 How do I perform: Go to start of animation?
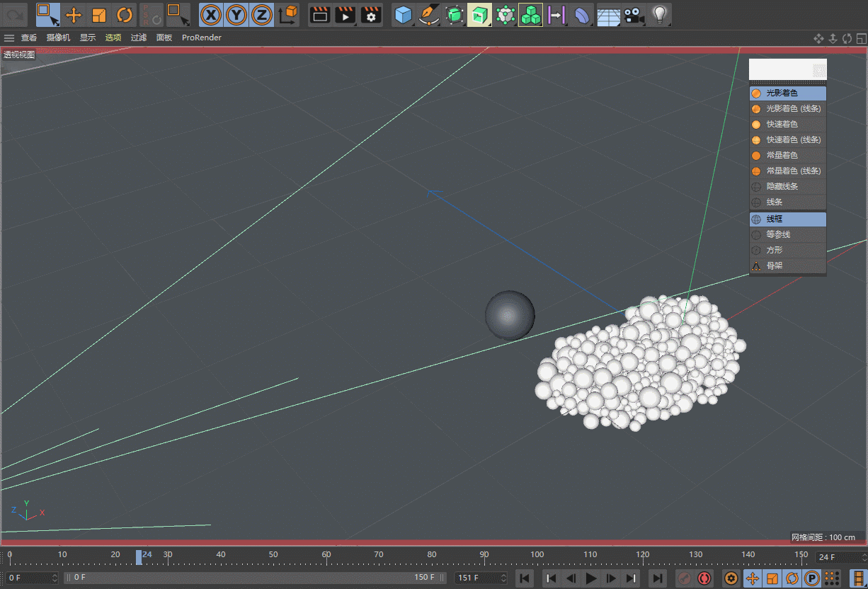point(525,578)
